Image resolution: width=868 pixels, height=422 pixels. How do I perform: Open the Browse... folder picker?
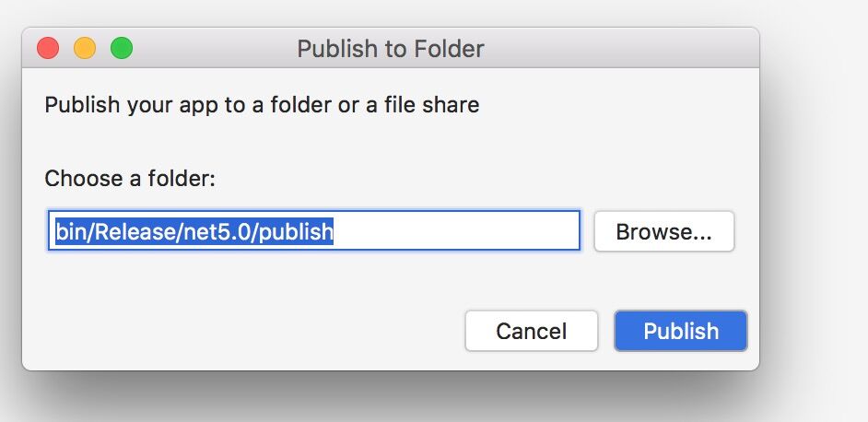tap(663, 232)
